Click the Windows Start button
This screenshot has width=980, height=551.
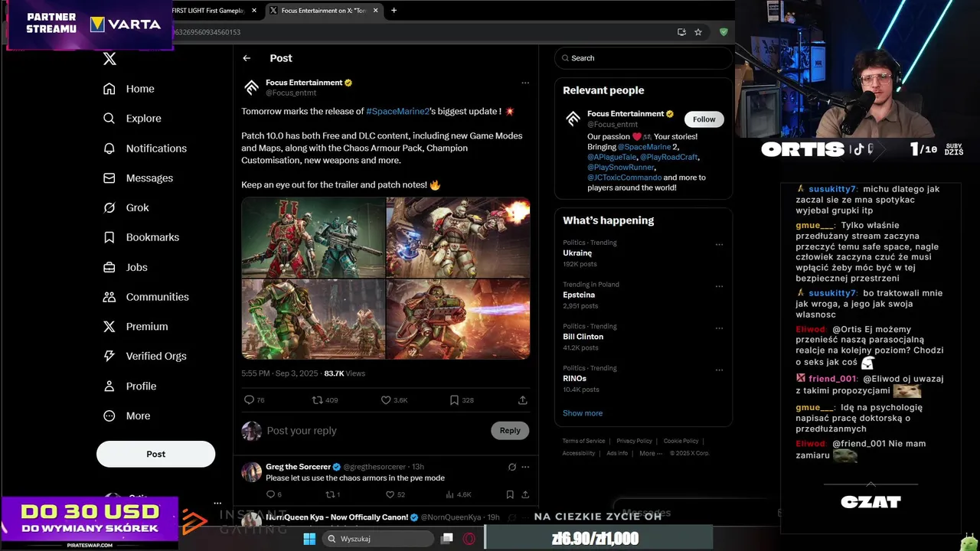pyautogui.click(x=309, y=539)
